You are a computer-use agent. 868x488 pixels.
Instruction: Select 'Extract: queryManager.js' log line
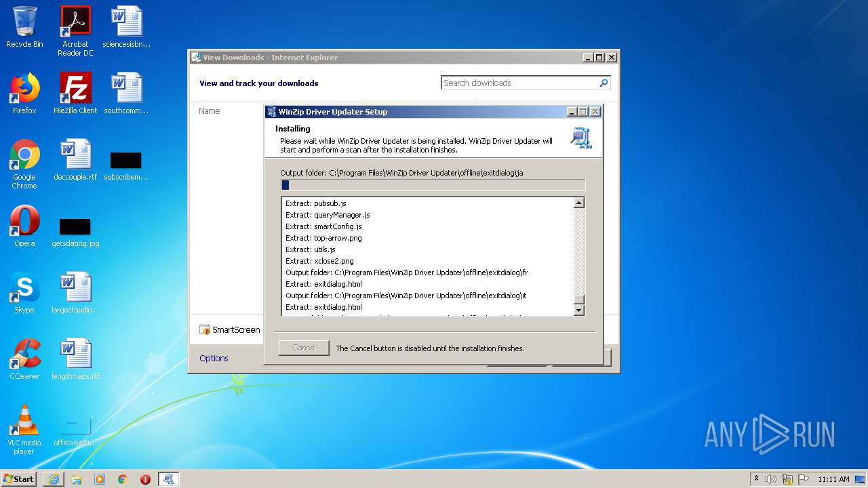click(x=328, y=215)
